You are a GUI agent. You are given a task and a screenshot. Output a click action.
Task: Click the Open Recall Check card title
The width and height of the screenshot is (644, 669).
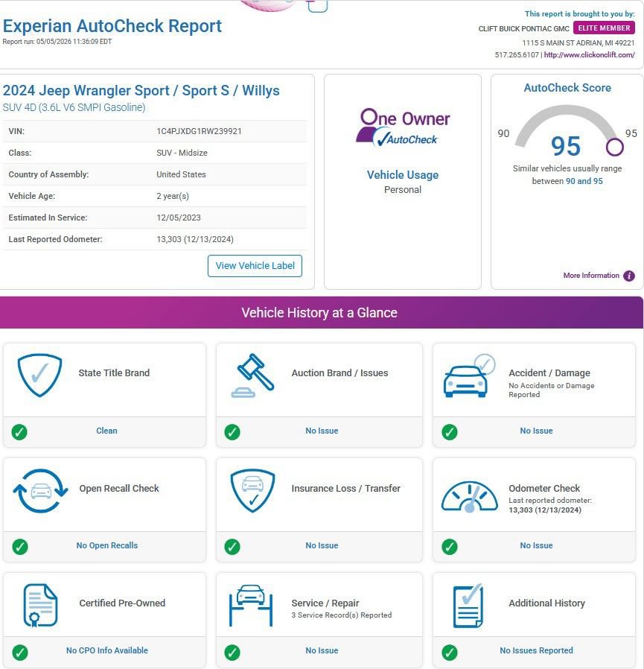[x=119, y=489]
